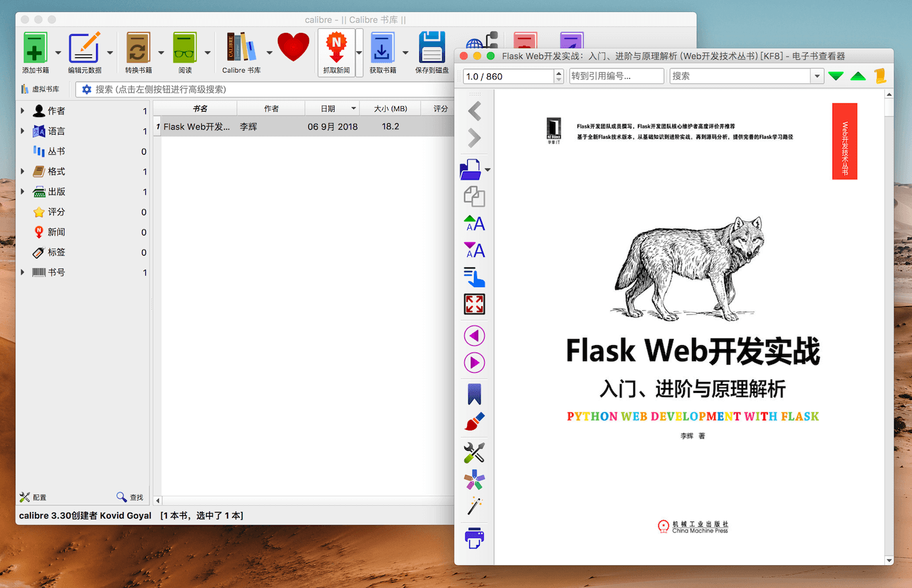Print the book using the printer icon

tap(475, 538)
